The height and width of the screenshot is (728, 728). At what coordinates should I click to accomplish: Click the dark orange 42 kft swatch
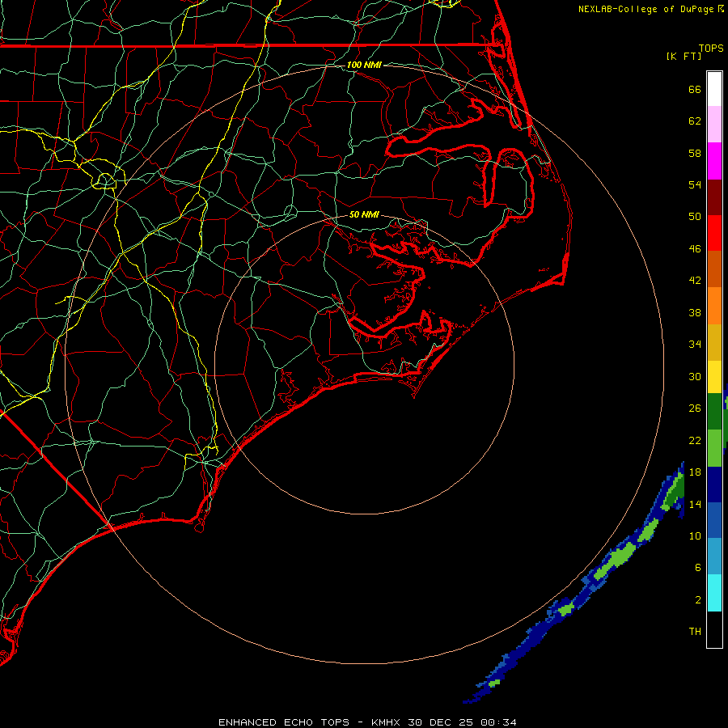pos(714,269)
